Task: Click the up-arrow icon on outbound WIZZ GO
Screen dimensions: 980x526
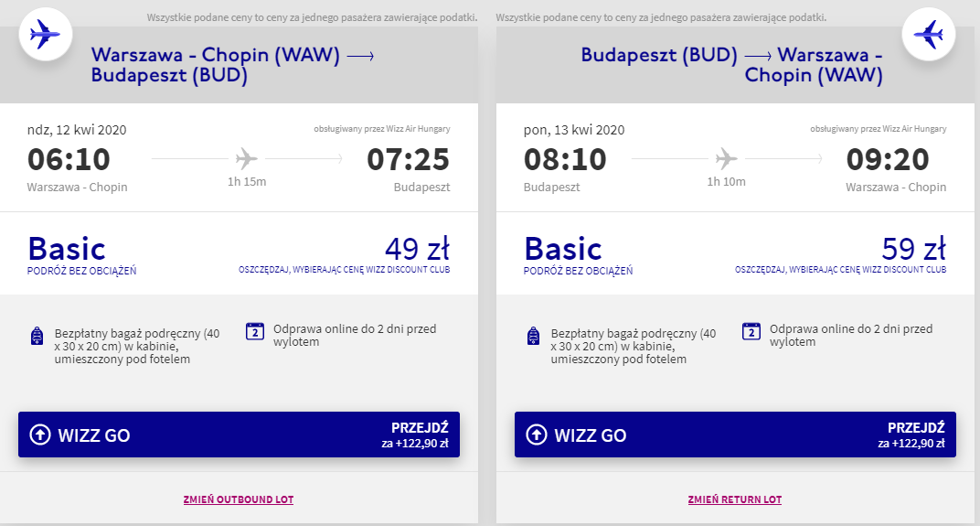Action: point(40,435)
